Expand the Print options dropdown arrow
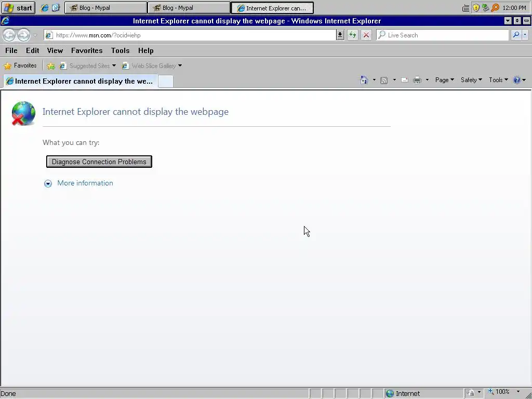The height and width of the screenshot is (399, 532). coord(427,80)
